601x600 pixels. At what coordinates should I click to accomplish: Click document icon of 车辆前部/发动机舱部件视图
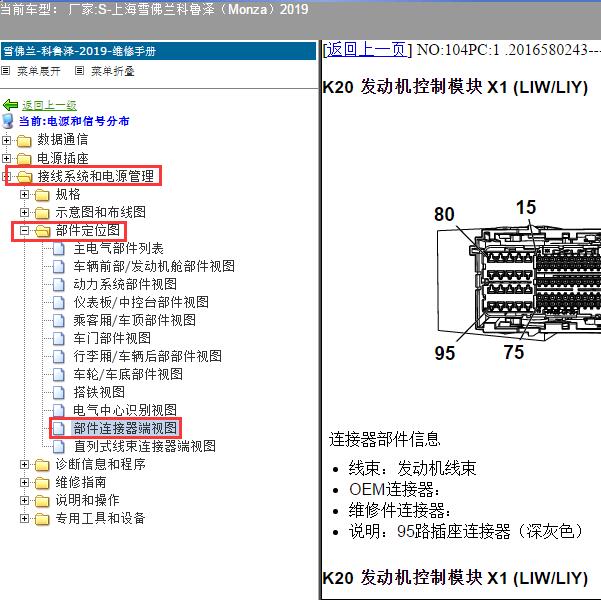click(59, 266)
